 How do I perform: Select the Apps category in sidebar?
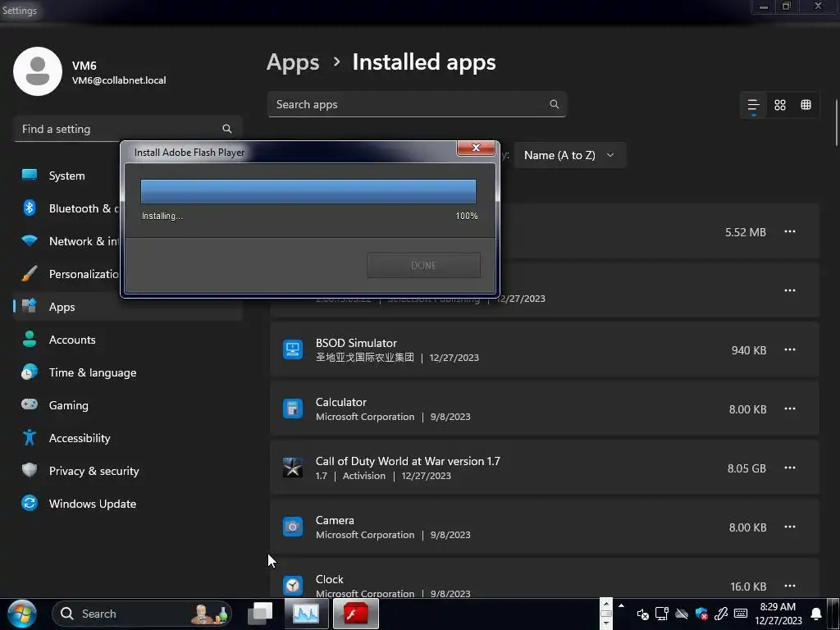(x=128, y=307)
